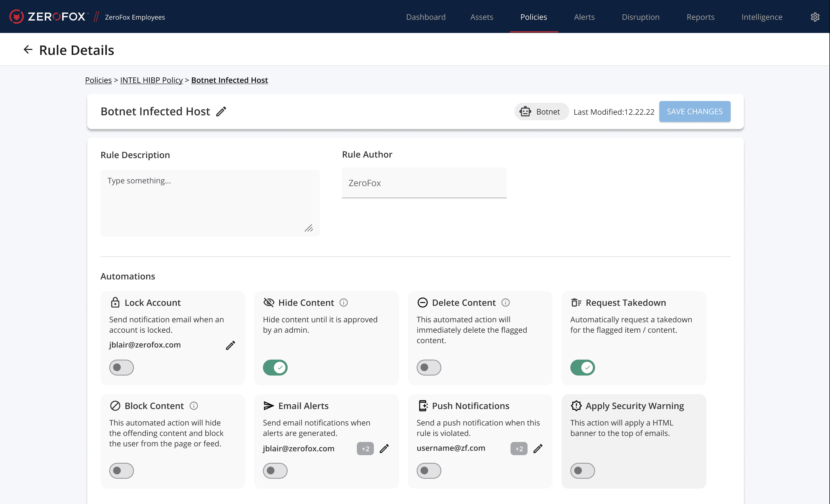Expand +2 recipients in Push Notifications
Viewport: 830px width, 504px height.
tap(519, 449)
